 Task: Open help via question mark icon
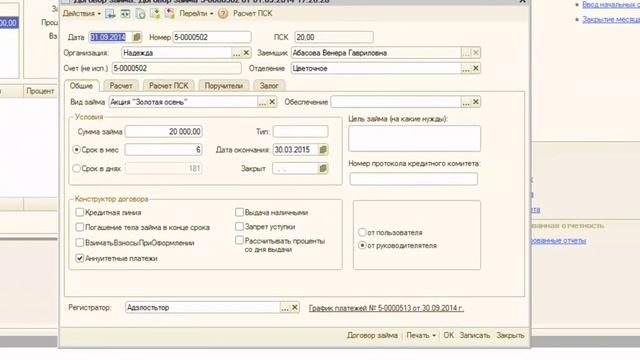223,14
